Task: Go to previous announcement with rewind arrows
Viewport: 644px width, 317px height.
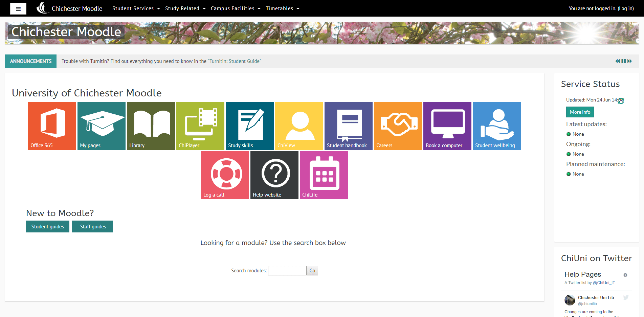Action: [618, 61]
